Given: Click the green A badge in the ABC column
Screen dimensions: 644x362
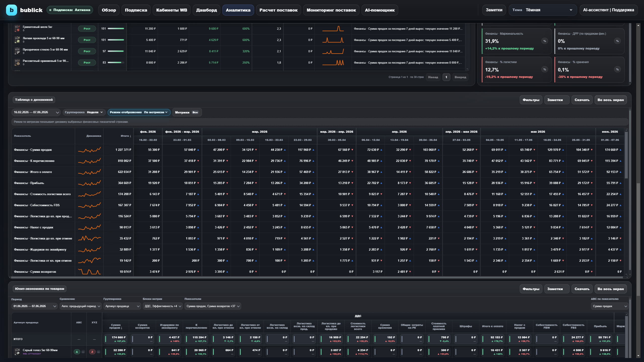Looking at the screenshot, I should 77,352.
